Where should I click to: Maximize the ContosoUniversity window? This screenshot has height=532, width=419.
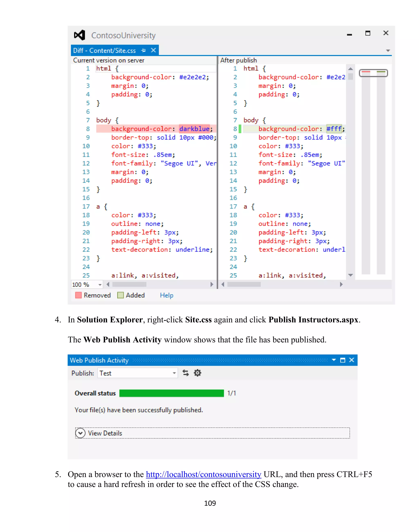click(367, 33)
